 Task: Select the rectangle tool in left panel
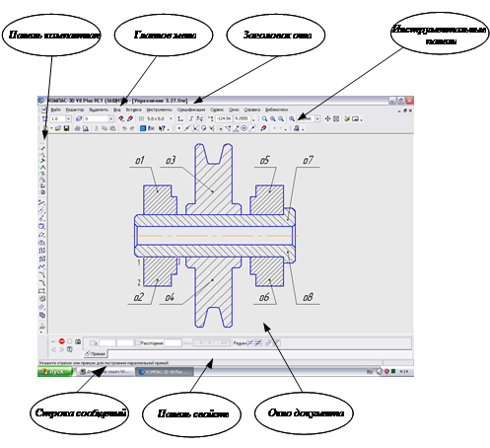point(42,291)
